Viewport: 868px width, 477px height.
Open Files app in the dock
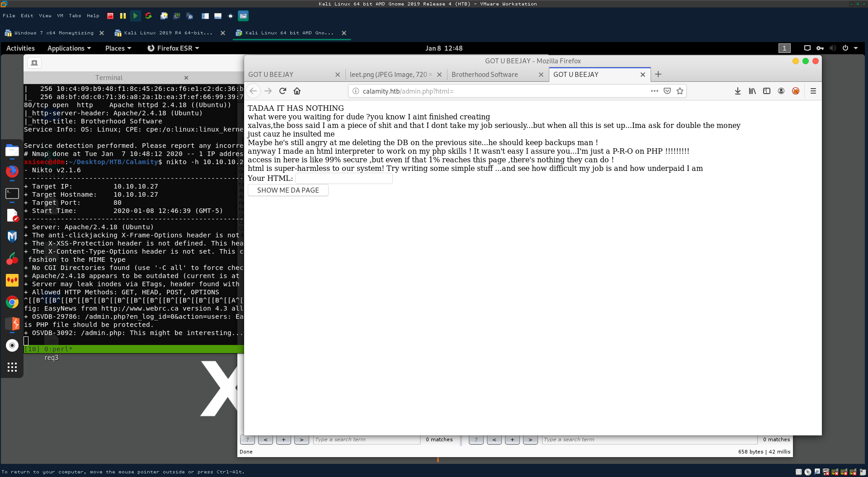12,151
